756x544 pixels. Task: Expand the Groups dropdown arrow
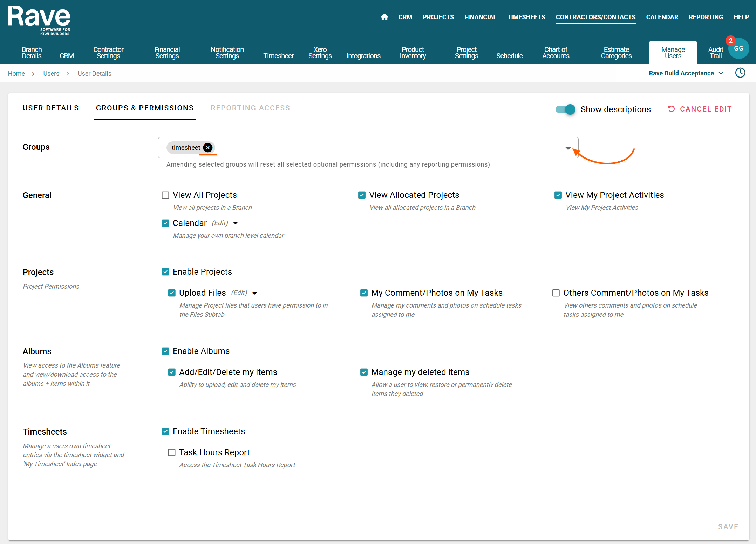568,148
